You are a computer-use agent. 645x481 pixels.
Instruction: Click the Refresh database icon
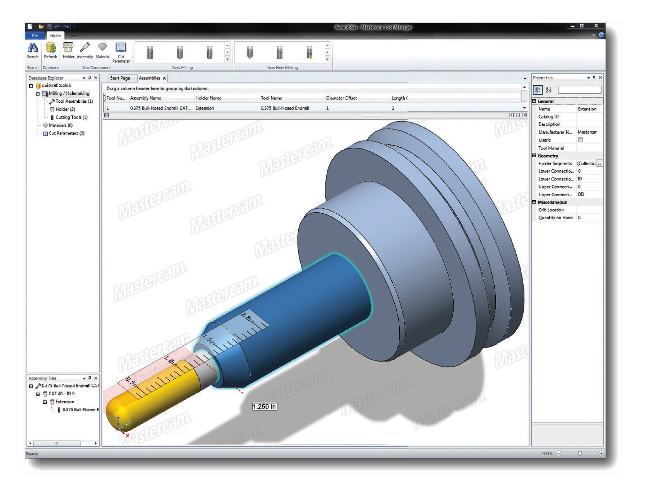tap(51, 49)
